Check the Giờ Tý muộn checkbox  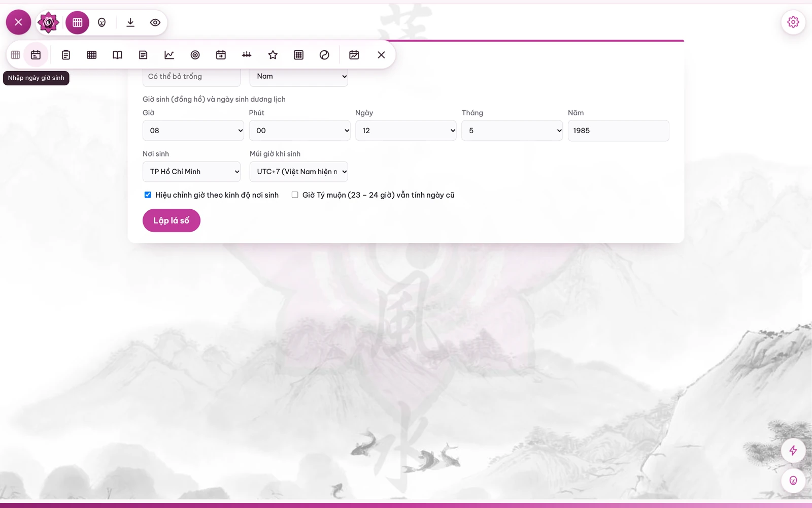click(x=295, y=195)
